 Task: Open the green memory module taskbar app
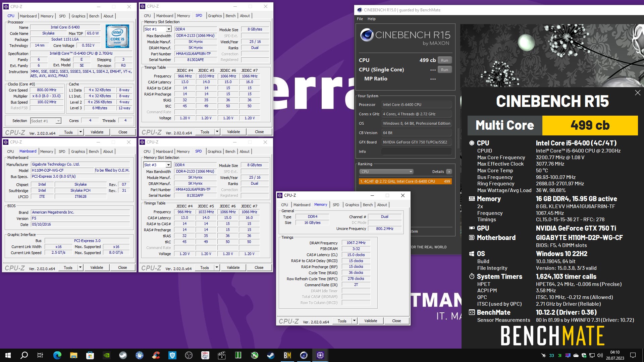tap(238, 355)
